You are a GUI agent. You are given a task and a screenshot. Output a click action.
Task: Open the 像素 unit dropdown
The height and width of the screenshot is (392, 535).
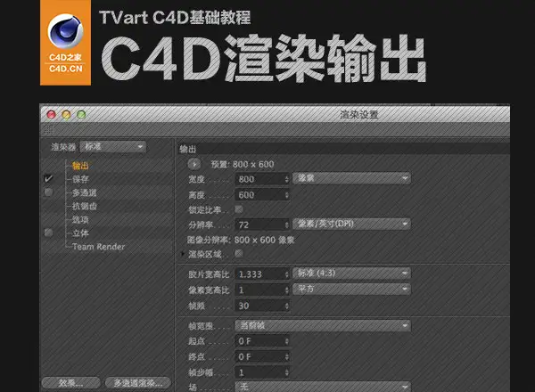352,178
